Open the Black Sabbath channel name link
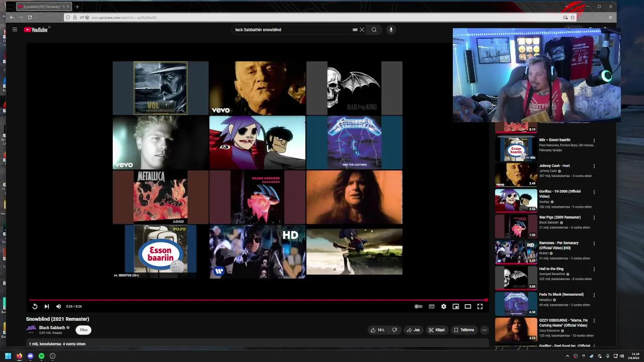Screen dimensions: 644x362 pos(52,328)
